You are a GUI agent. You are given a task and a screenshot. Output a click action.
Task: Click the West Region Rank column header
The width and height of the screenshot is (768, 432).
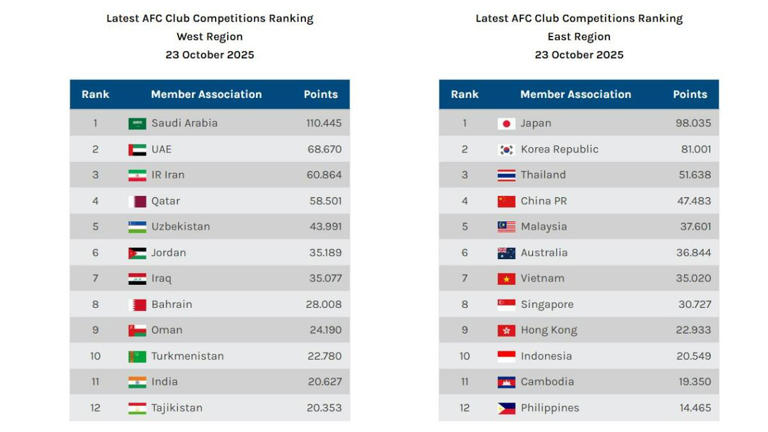pyautogui.click(x=95, y=95)
